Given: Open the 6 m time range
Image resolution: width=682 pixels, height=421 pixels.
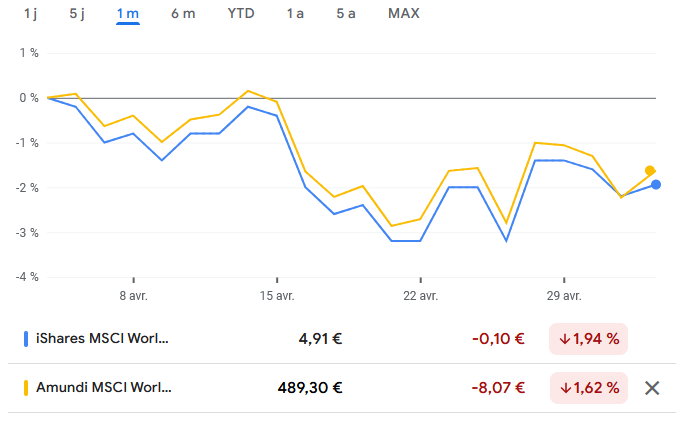Looking at the screenshot, I should pyautogui.click(x=183, y=14).
